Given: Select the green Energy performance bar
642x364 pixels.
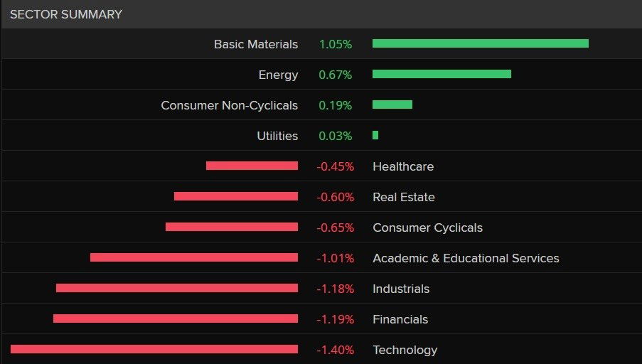Looking at the screenshot, I should coord(442,74).
